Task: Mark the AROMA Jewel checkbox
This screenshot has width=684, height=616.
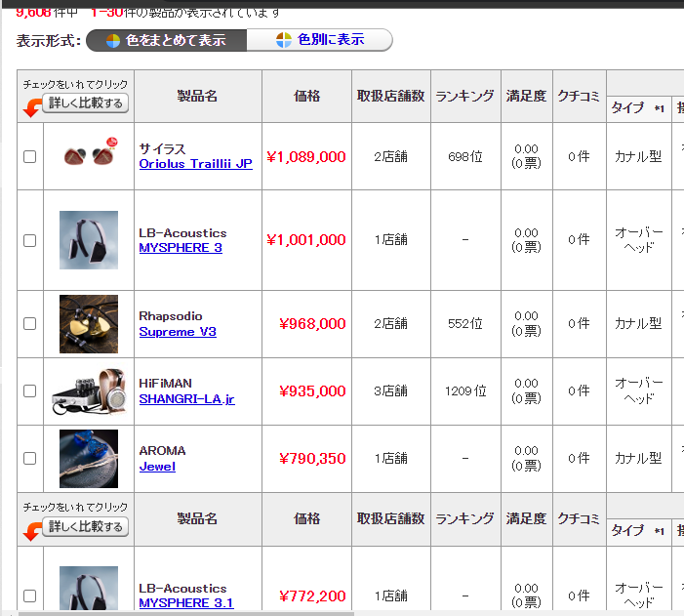Action: [x=29, y=458]
